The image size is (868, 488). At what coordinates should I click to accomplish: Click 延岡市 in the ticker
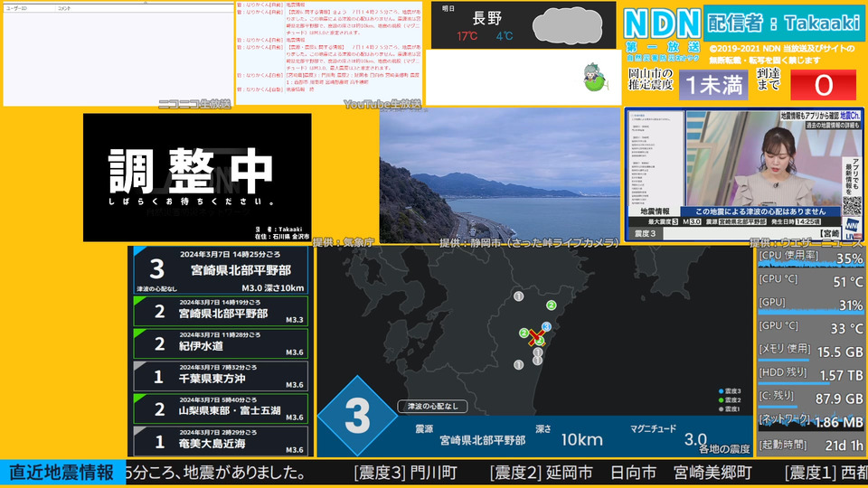(x=569, y=473)
